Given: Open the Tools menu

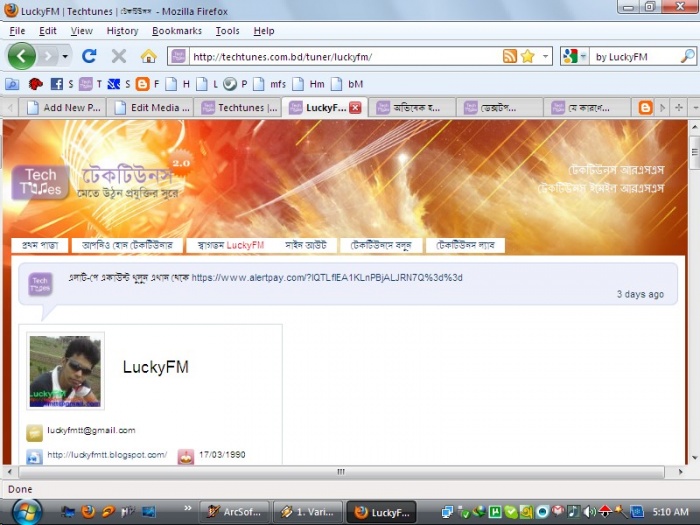Looking at the screenshot, I should tap(227, 31).
